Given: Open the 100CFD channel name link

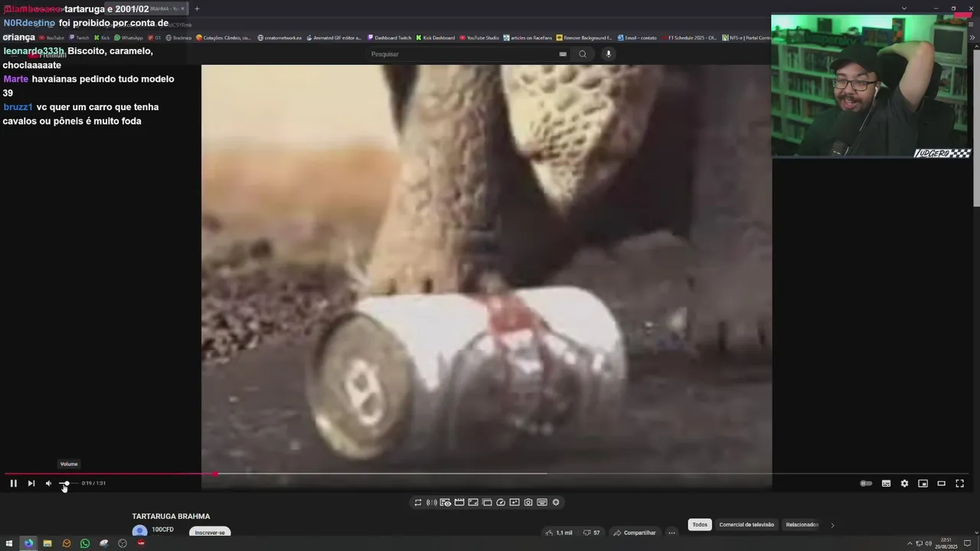Looking at the screenshot, I should pos(162,530).
